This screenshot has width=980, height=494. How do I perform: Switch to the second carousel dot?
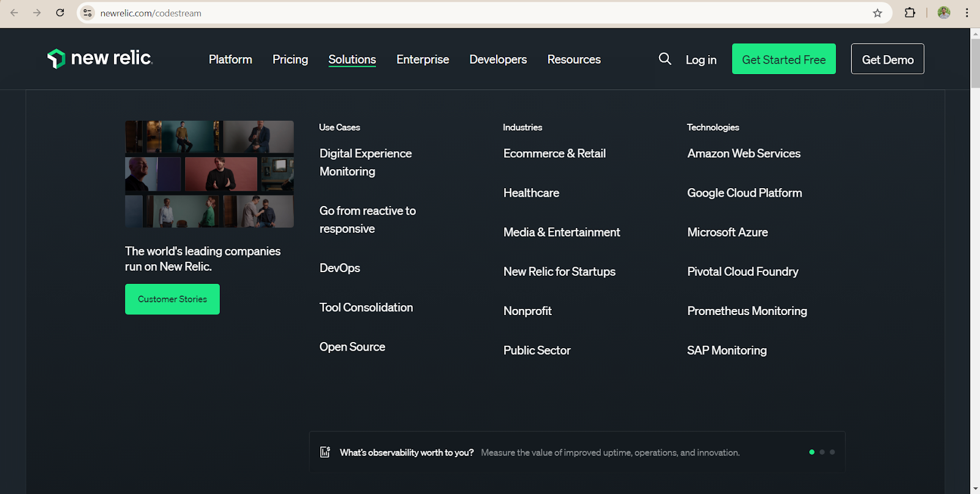pos(822,452)
